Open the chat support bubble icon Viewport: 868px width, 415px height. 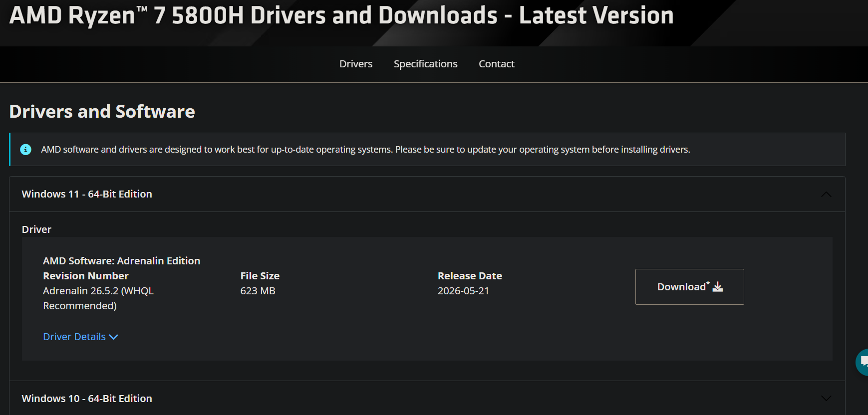[862, 362]
